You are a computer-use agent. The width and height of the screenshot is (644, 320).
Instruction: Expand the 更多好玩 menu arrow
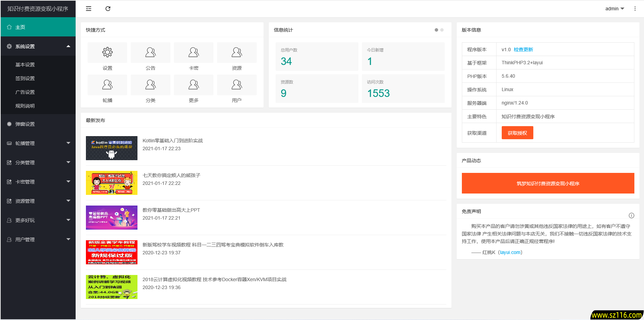click(x=68, y=220)
